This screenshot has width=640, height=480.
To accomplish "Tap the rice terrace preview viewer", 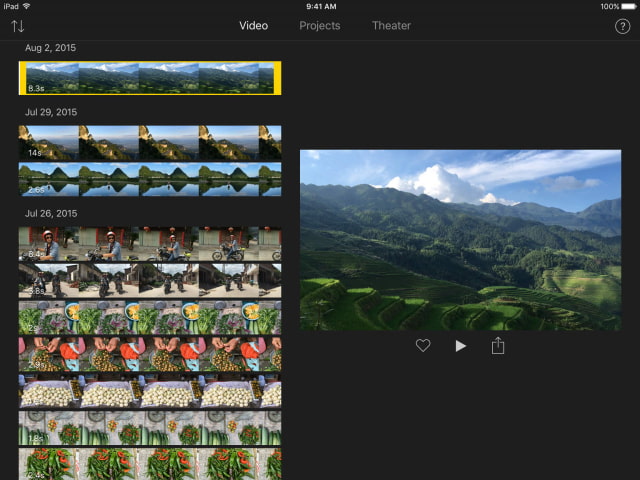I will coord(460,240).
